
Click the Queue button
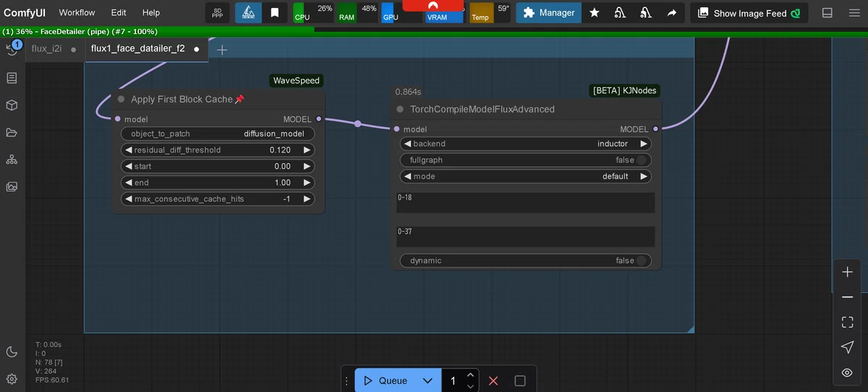(x=386, y=380)
